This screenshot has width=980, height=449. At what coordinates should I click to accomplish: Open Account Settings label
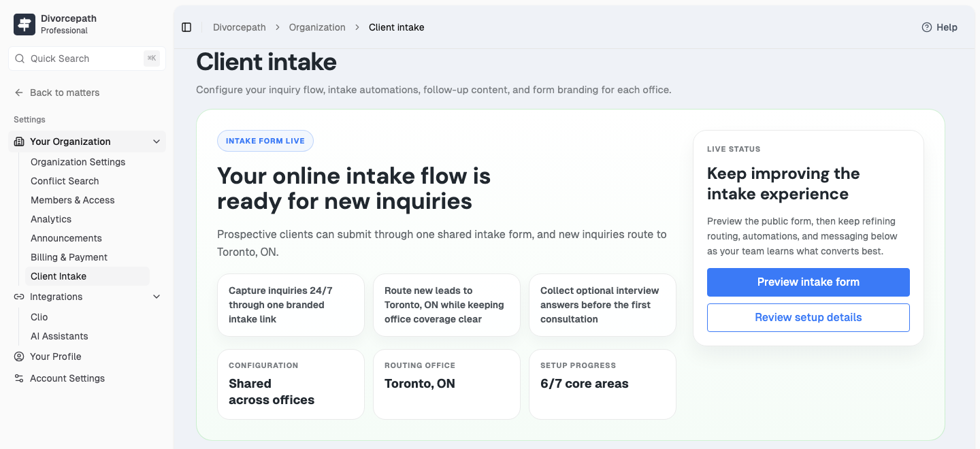click(67, 378)
